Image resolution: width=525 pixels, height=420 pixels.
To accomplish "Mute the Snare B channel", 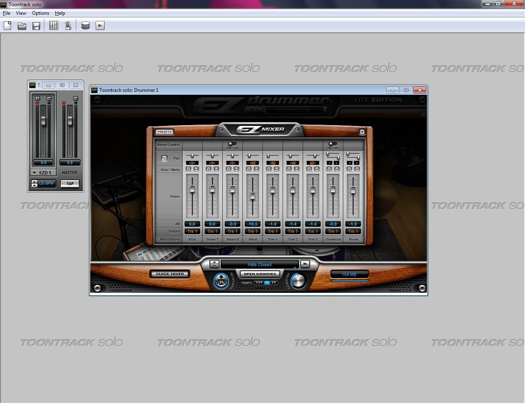I will coord(236,169).
